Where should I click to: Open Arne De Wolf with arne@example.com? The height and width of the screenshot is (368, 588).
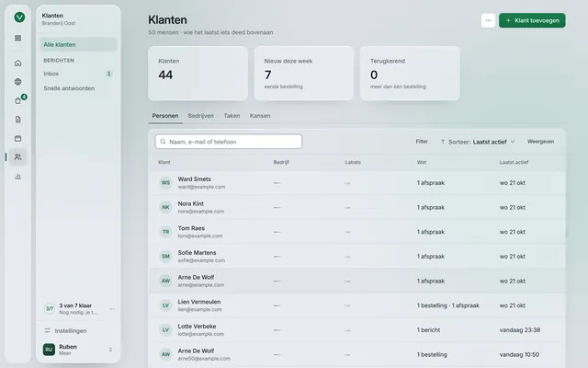196,277
